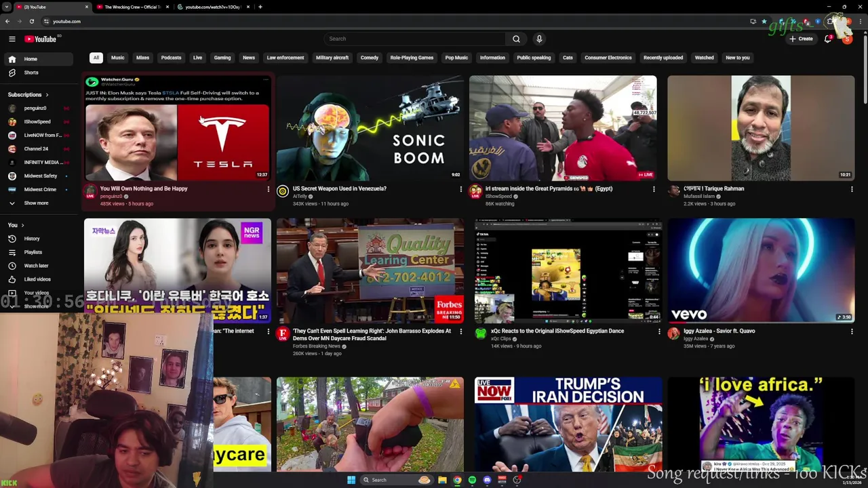
Task: Open 'i love africa' video thumbnail
Action: tap(761, 424)
